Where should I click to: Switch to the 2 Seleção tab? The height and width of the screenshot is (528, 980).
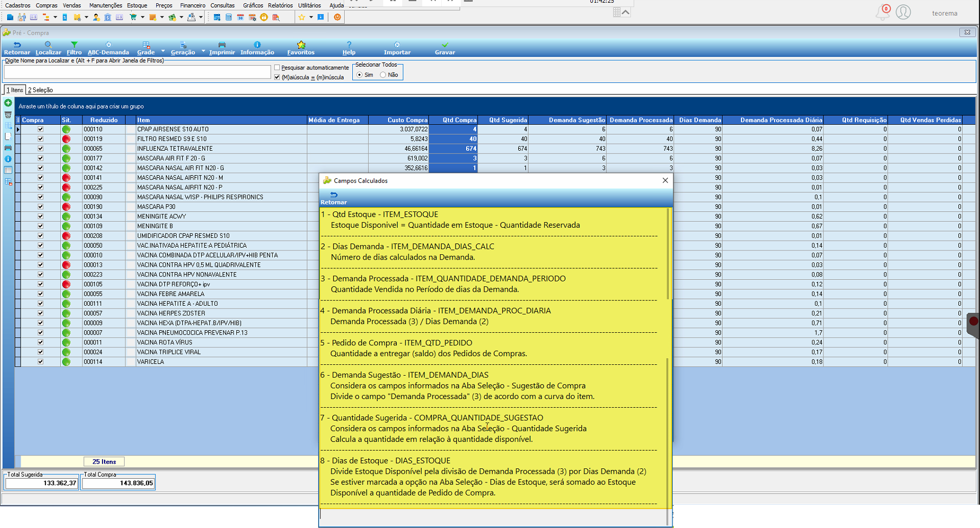[40, 90]
